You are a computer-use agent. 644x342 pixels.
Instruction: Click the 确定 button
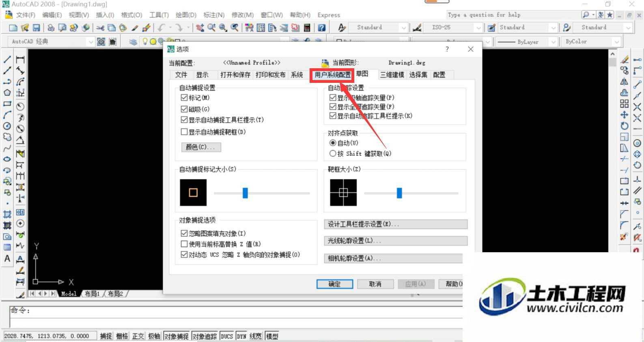tap(335, 284)
